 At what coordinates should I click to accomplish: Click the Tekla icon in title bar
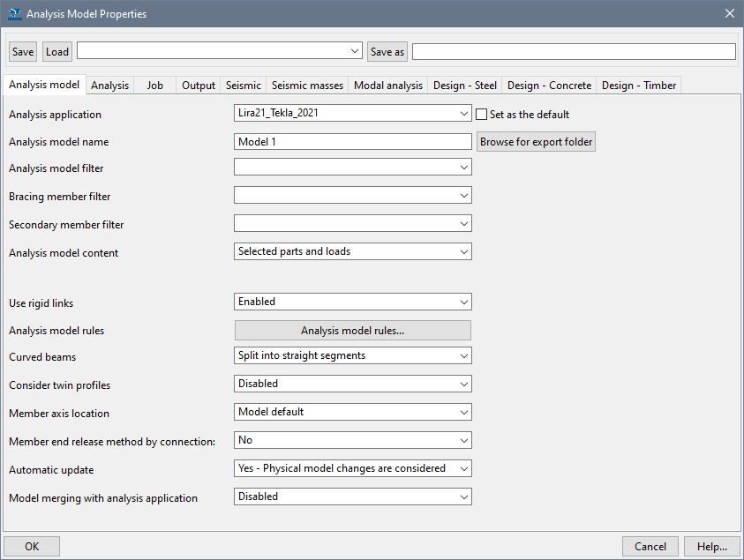point(12,14)
